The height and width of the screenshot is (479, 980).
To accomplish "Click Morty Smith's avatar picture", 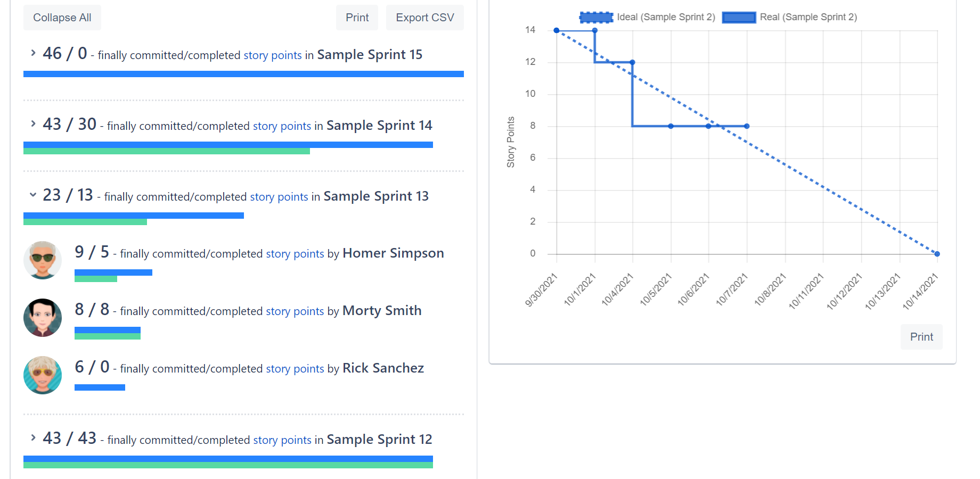I will point(43,318).
